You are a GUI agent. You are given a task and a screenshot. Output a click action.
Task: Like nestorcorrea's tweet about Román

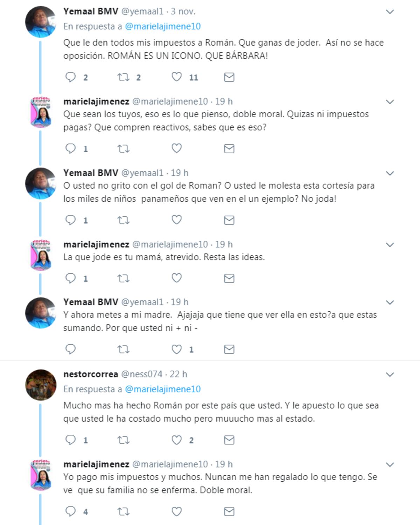(176, 439)
